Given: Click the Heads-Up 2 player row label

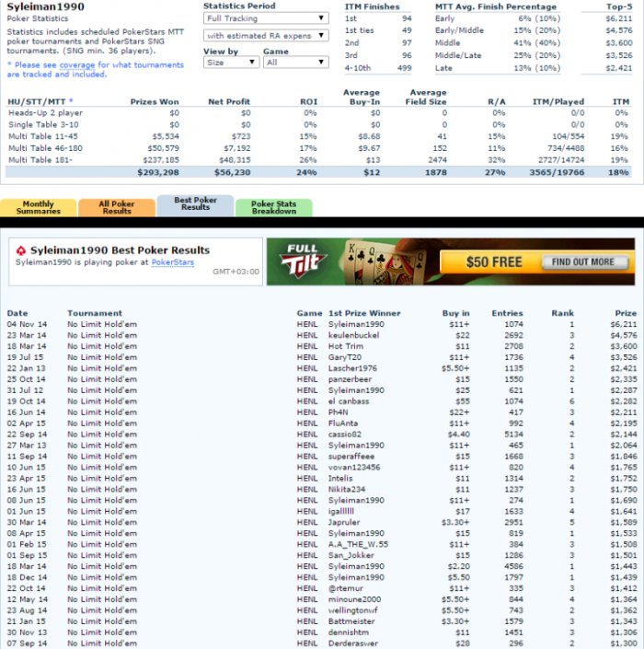Looking at the screenshot, I should pyautogui.click(x=45, y=112).
